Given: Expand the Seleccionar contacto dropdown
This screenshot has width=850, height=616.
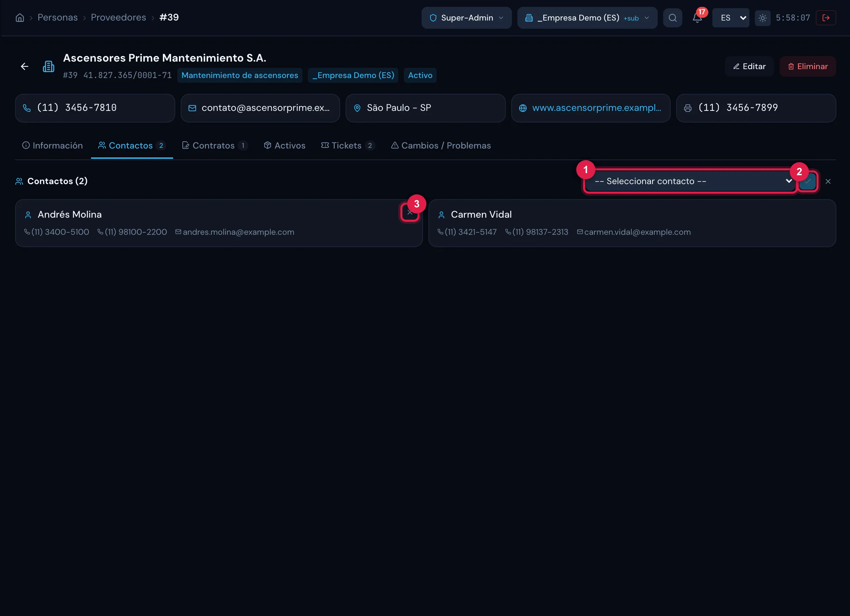Looking at the screenshot, I should [x=690, y=181].
